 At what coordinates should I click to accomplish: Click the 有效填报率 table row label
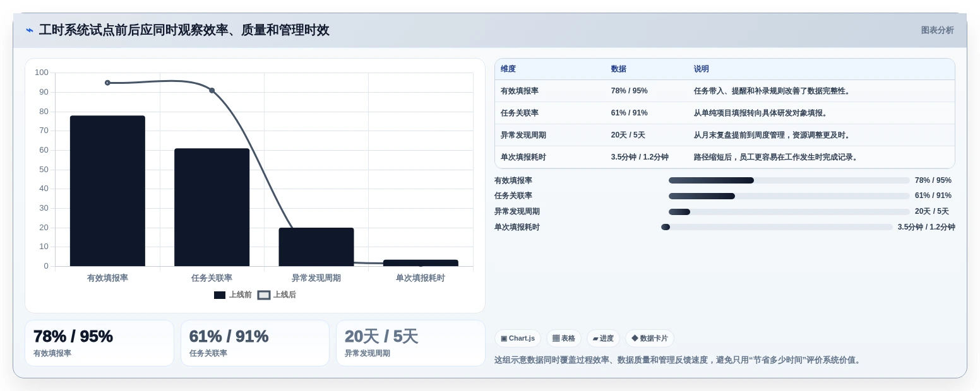[x=520, y=91]
